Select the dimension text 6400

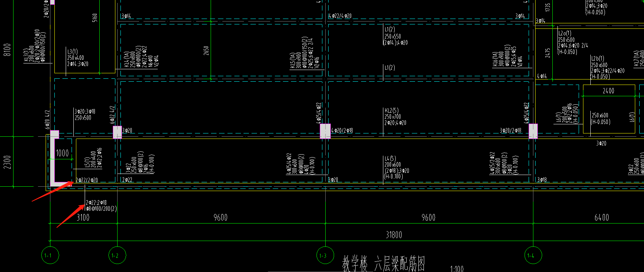[602, 217]
